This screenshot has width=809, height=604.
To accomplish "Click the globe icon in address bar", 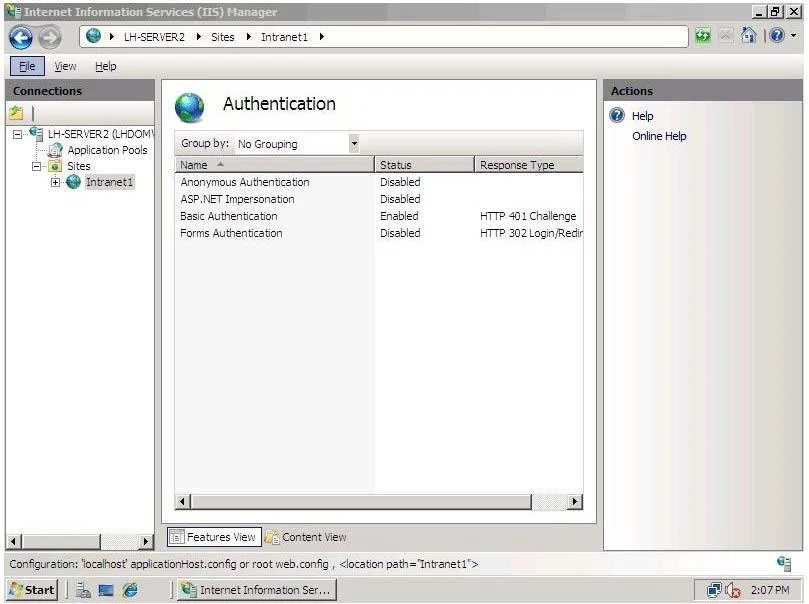I will pyautogui.click(x=93, y=36).
